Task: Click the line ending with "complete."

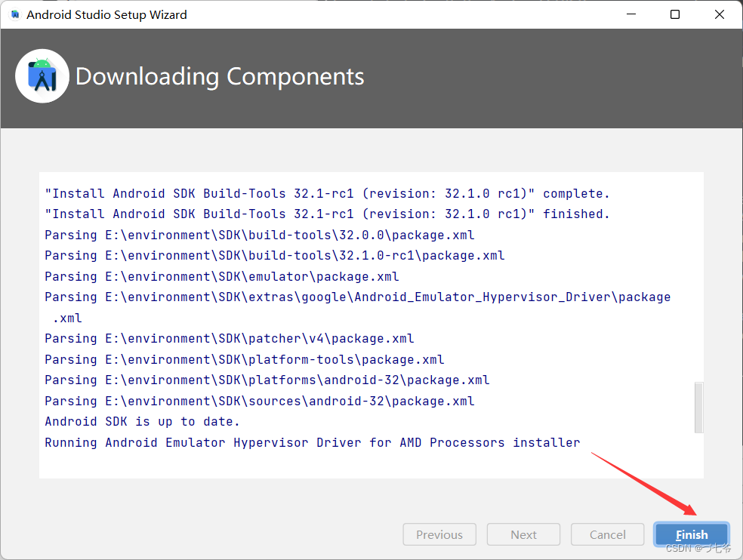Action: click(x=327, y=193)
